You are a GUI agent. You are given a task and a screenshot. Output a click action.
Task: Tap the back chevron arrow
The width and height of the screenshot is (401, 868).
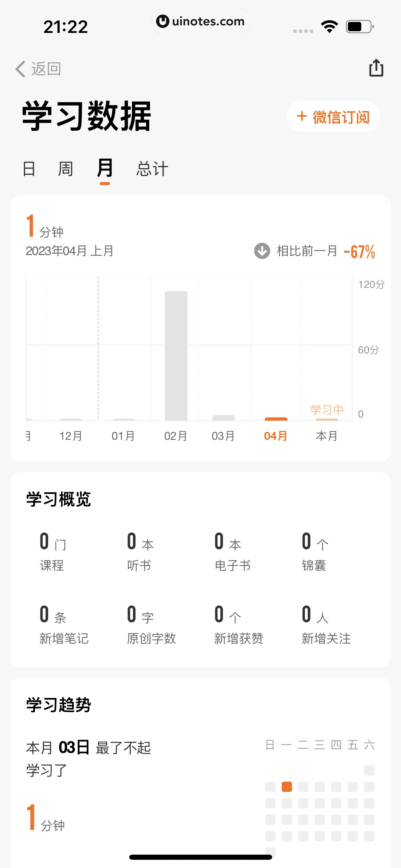pos(21,69)
